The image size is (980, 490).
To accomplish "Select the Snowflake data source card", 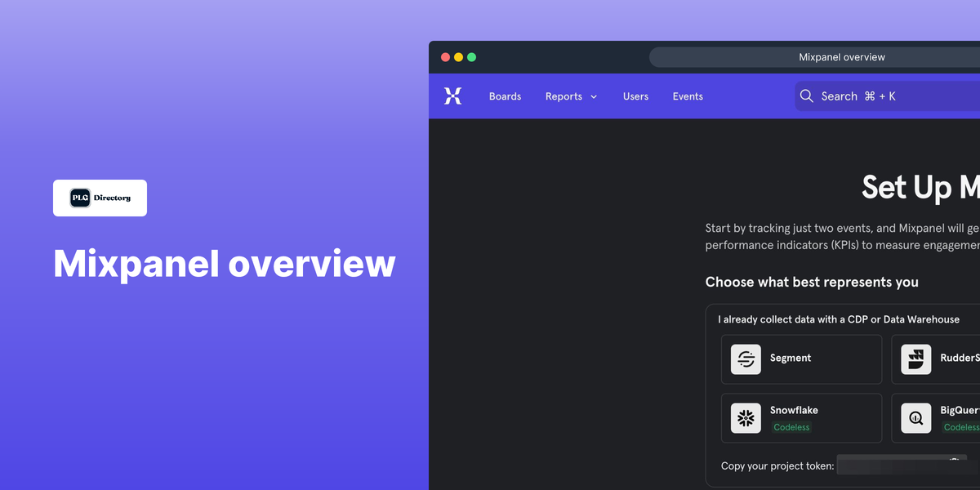I will tap(800, 417).
